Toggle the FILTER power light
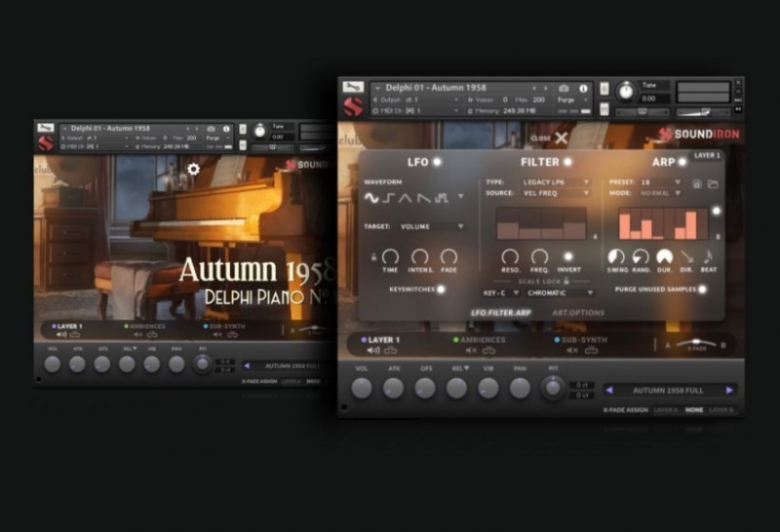The width and height of the screenshot is (780, 532). point(567,162)
